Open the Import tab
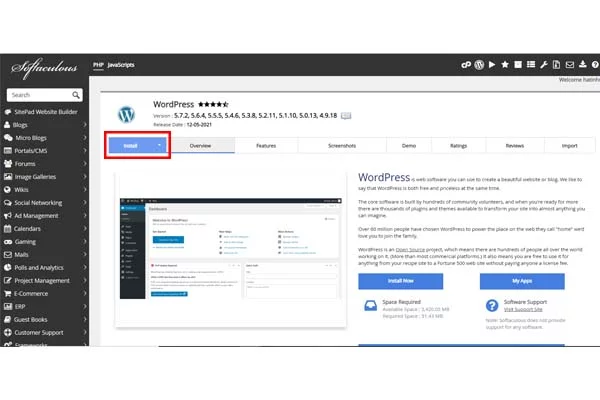600x400 pixels. 569,145
